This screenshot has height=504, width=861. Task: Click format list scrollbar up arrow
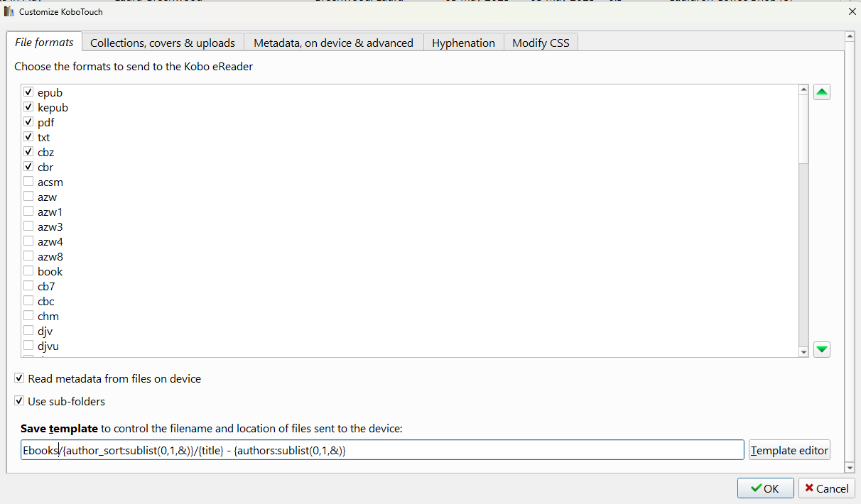point(803,90)
